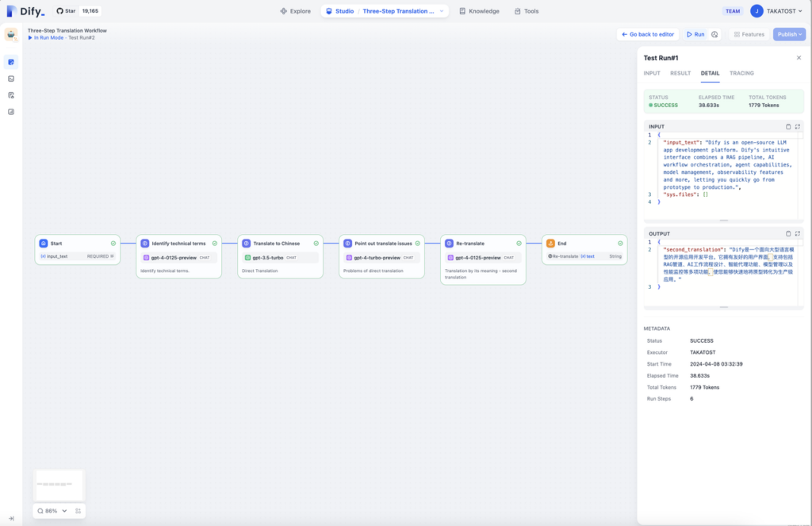Click the In Run Mode label

pos(48,38)
